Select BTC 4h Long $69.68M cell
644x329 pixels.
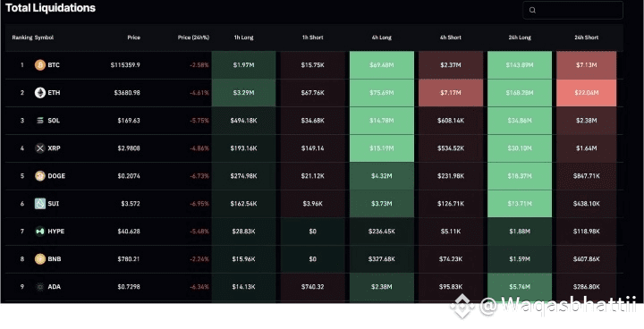point(382,65)
